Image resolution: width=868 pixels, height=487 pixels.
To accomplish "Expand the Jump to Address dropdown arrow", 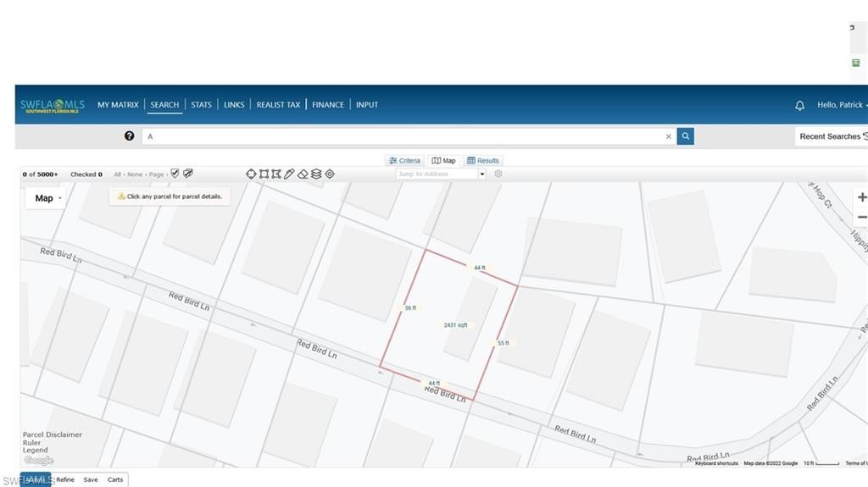I will coord(482,174).
